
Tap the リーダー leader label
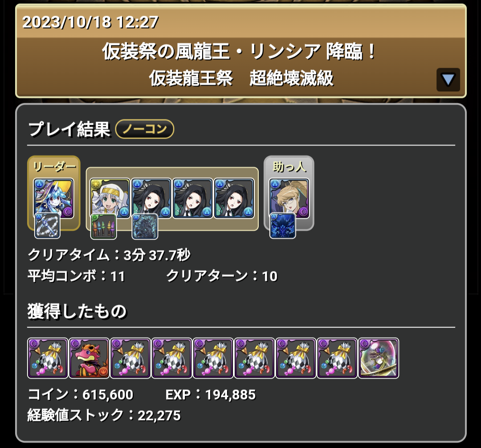[x=54, y=167]
